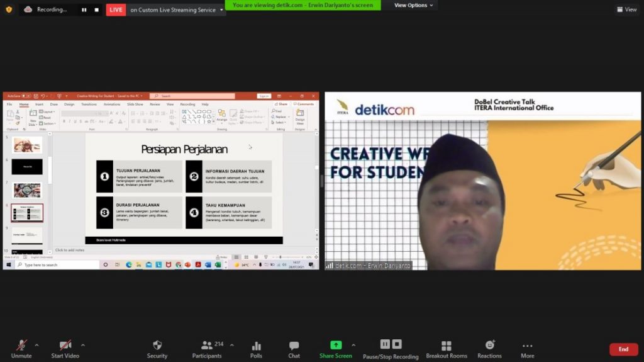Switch to the Insert ribbon tab

pos(39,105)
